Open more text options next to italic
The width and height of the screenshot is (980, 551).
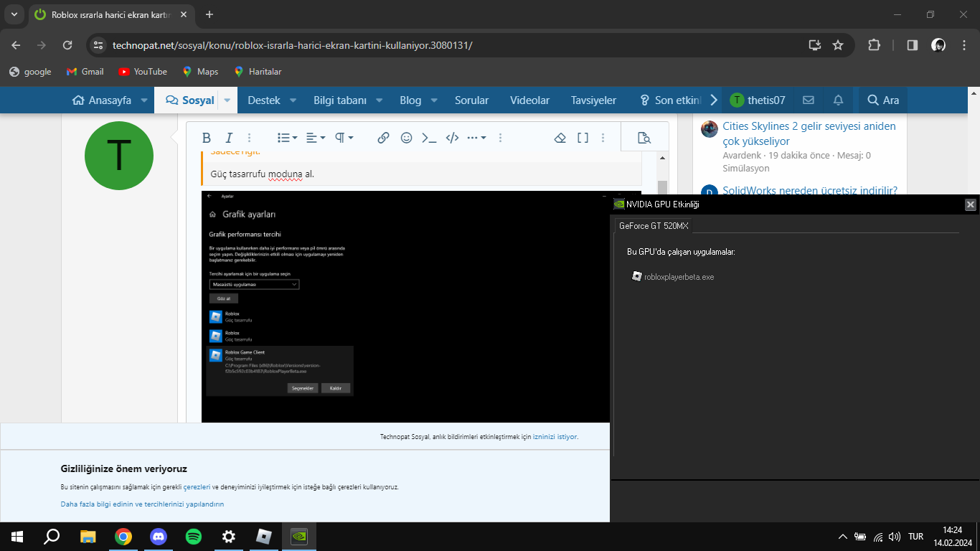point(250,138)
